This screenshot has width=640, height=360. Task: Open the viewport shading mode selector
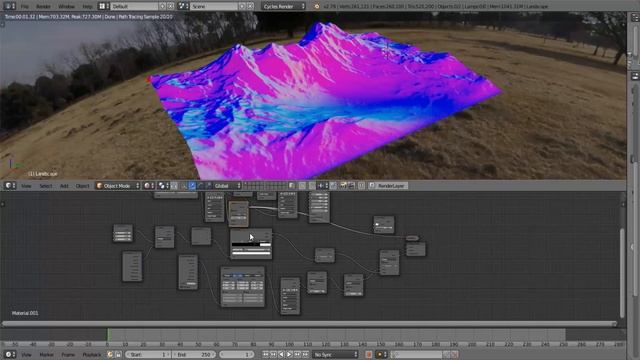[149, 186]
